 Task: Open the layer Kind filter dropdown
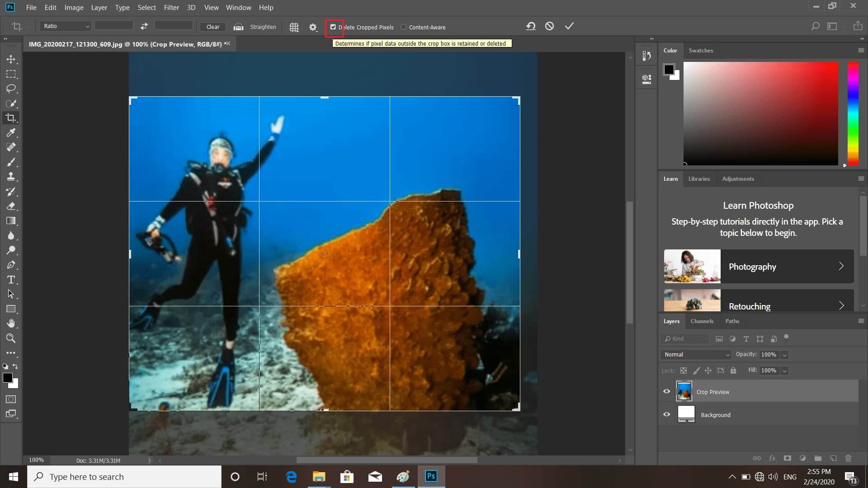coord(684,339)
